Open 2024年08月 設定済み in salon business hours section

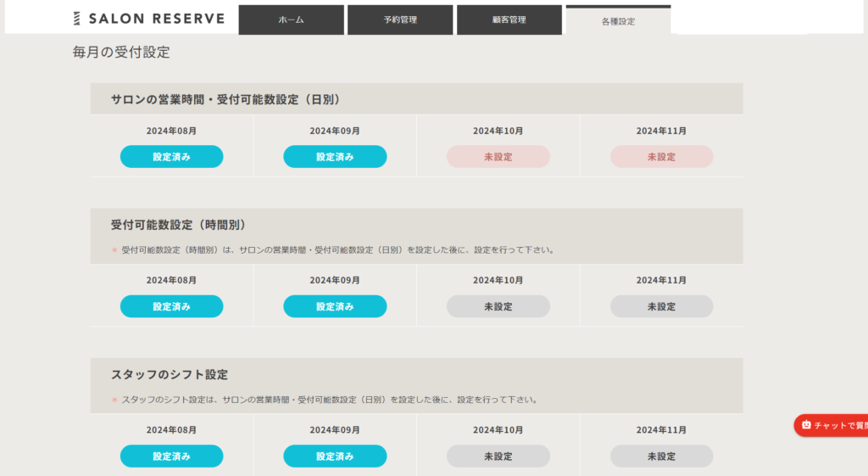[171, 157]
